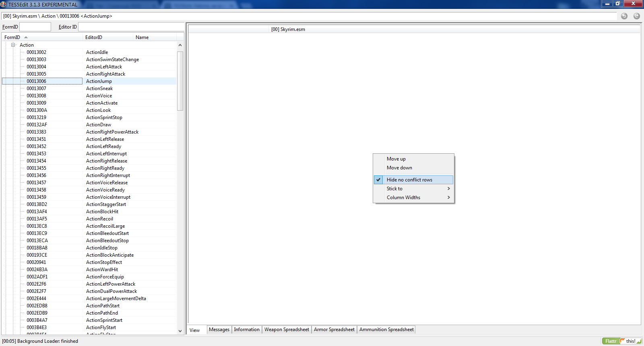
Task: Select record 00013EC8 ActionRecoilLarge
Action: 89,226
